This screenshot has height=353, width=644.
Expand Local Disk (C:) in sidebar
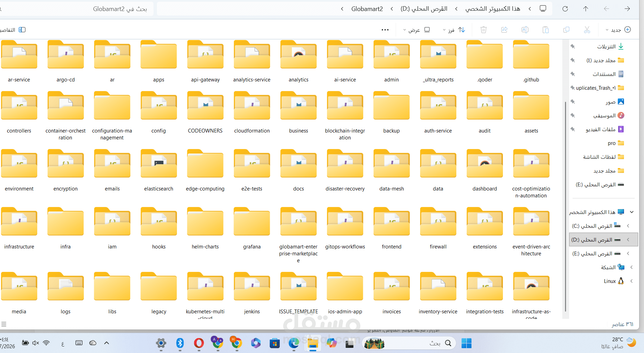(628, 226)
